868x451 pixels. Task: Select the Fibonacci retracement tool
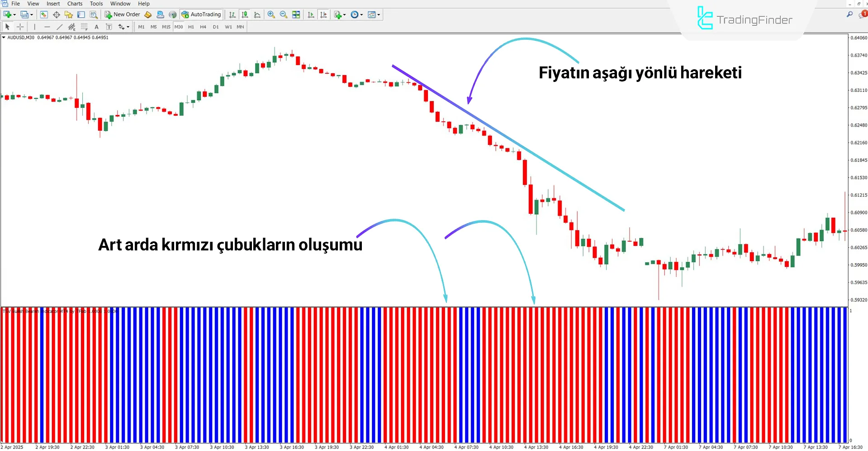tap(84, 27)
